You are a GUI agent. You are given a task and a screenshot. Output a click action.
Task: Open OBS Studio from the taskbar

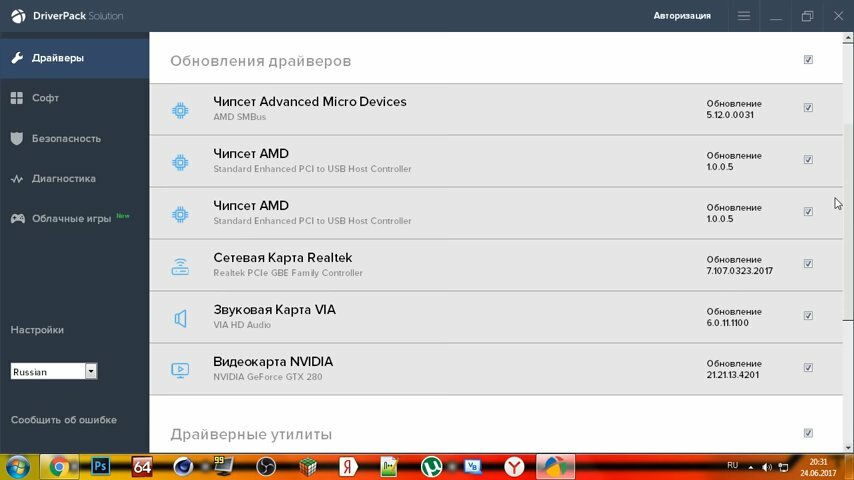[266, 467]
